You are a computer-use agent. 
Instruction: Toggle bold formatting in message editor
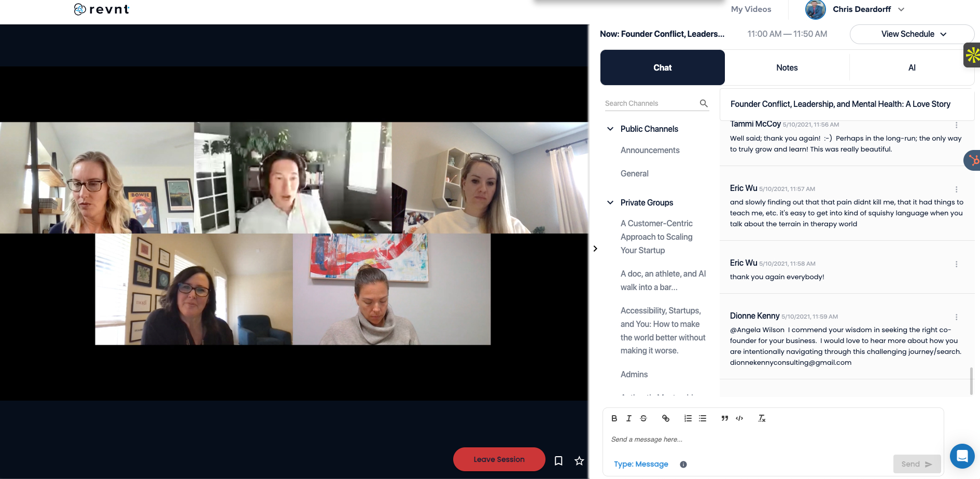614,418
